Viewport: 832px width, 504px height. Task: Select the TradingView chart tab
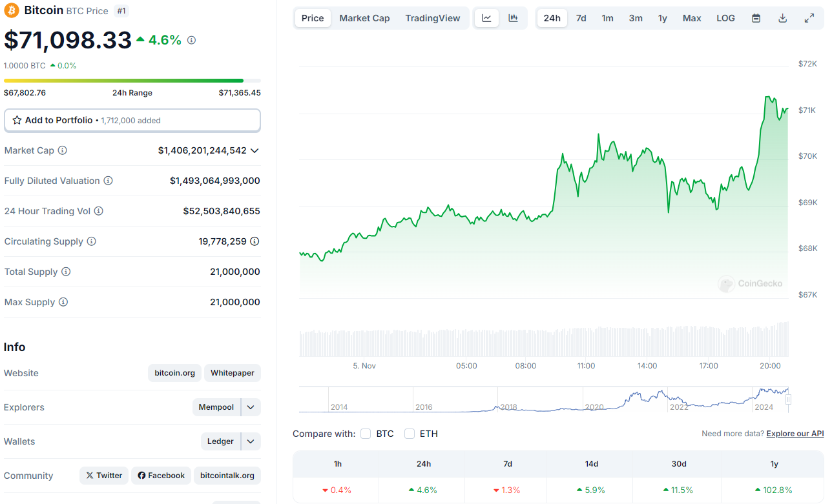[x=433, y=18]
